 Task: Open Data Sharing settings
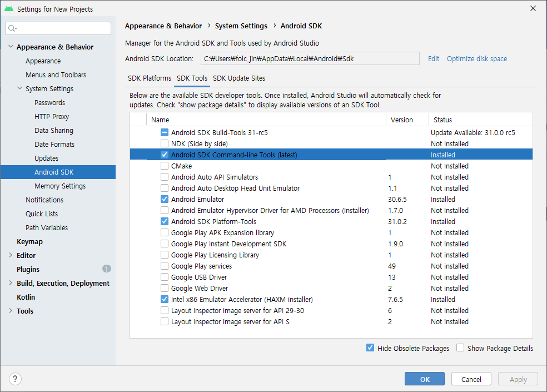pyautogui.click(x=54, y=130)
